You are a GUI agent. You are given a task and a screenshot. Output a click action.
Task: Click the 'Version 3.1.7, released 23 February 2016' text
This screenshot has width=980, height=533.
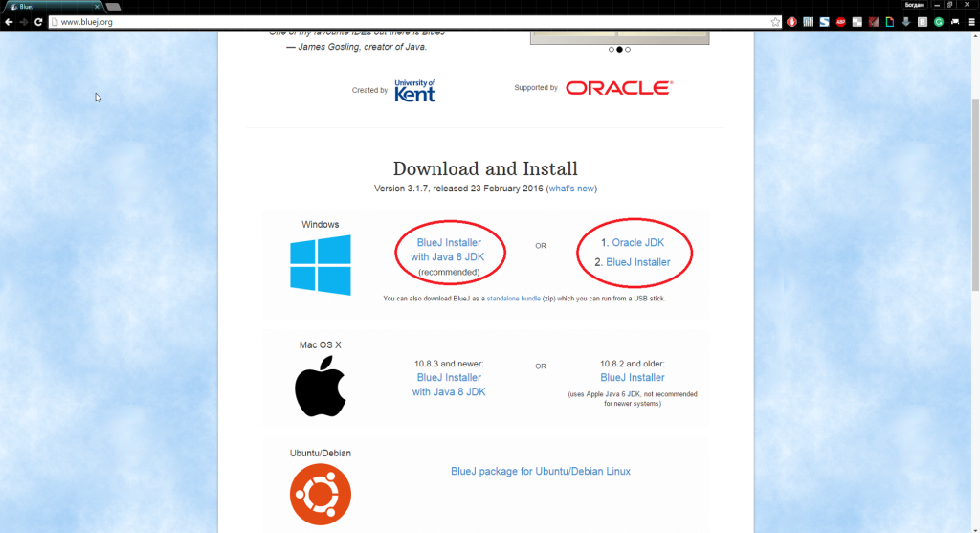click(x=458, y=189)
